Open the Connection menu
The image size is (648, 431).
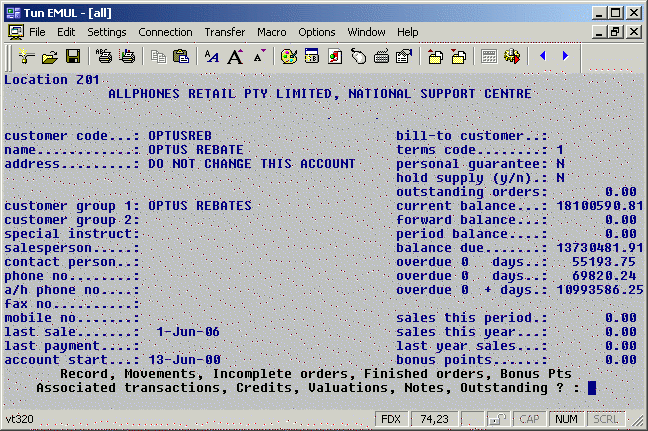click(165, 32)
